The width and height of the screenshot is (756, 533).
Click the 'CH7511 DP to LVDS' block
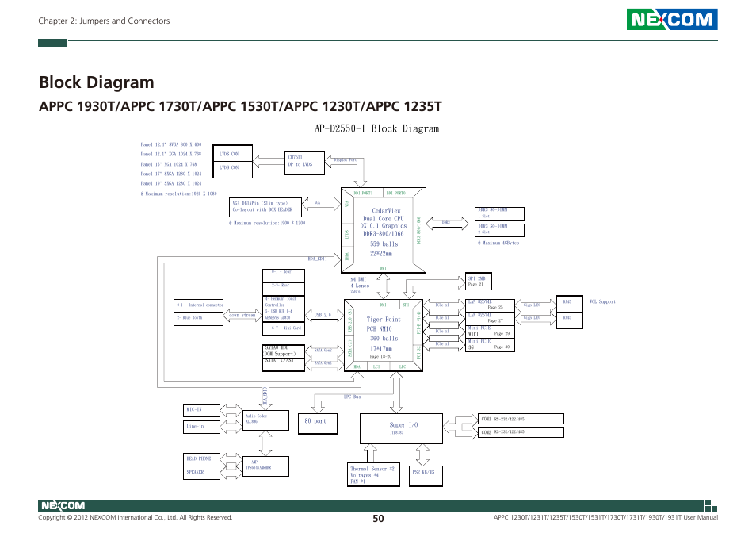tap(305, 163)
